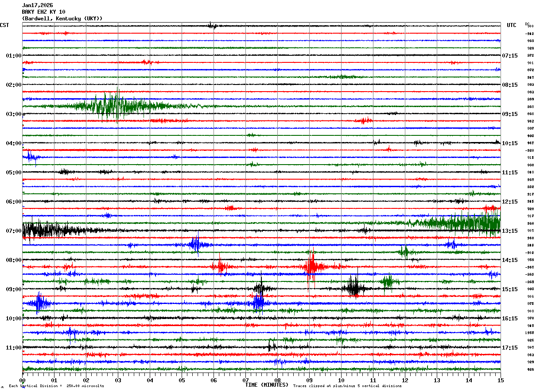The image size is (536, 392).
Task: Click minute tick label 07 on time axis
Action: point(245,380)
